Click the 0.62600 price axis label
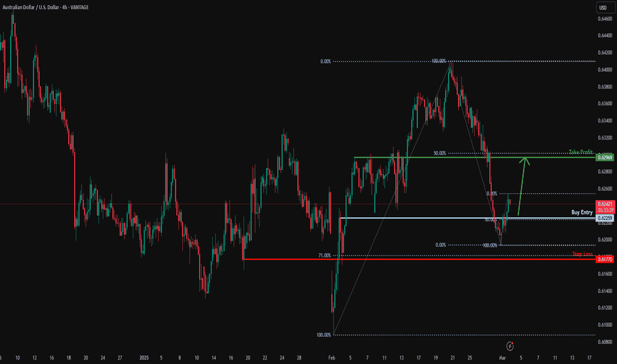The image size is (617, 364). click(x=605, y=189)
